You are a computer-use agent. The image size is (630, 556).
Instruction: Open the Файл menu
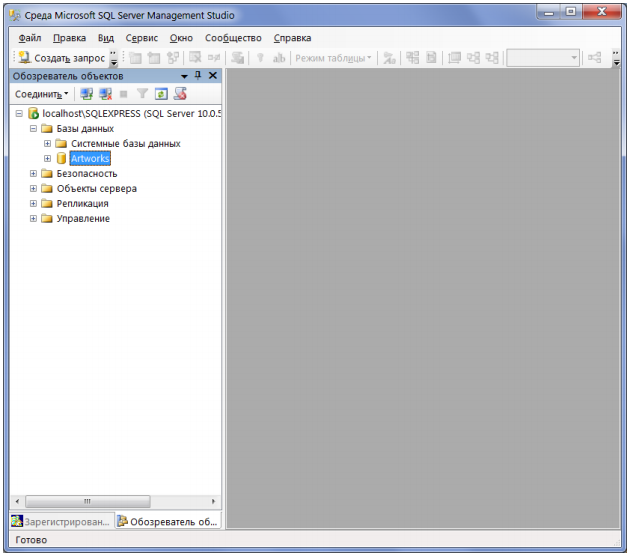pyautogui.click(x=30, y=38)
